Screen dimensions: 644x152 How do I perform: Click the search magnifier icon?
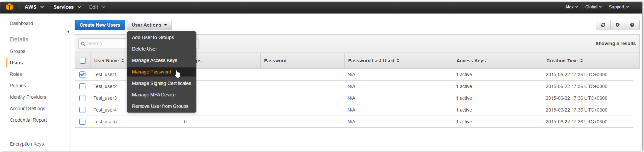click(x=83, y=44)
